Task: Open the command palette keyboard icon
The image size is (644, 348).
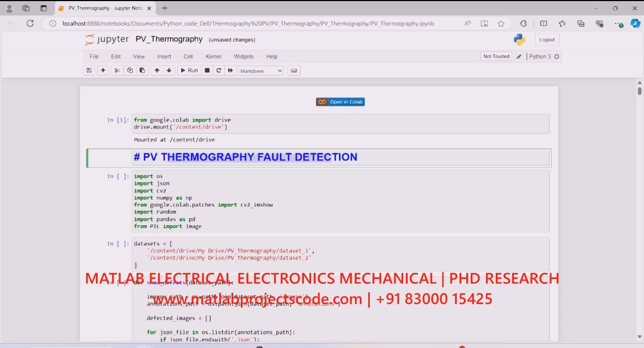Action: [294, 71]
